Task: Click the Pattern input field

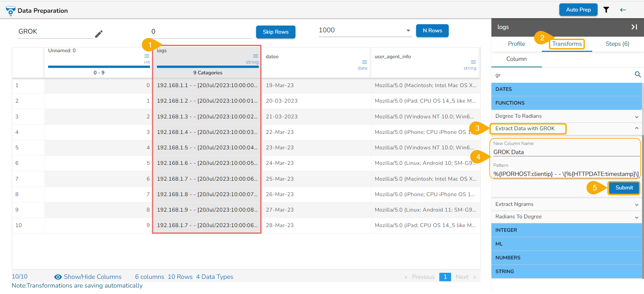Action: [x=566, y=174]
